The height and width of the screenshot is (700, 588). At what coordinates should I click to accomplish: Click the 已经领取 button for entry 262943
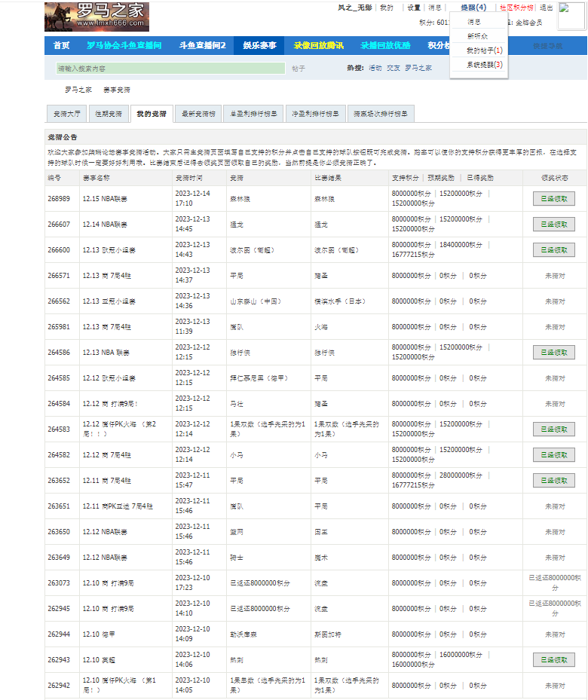(x=553, y=660)
